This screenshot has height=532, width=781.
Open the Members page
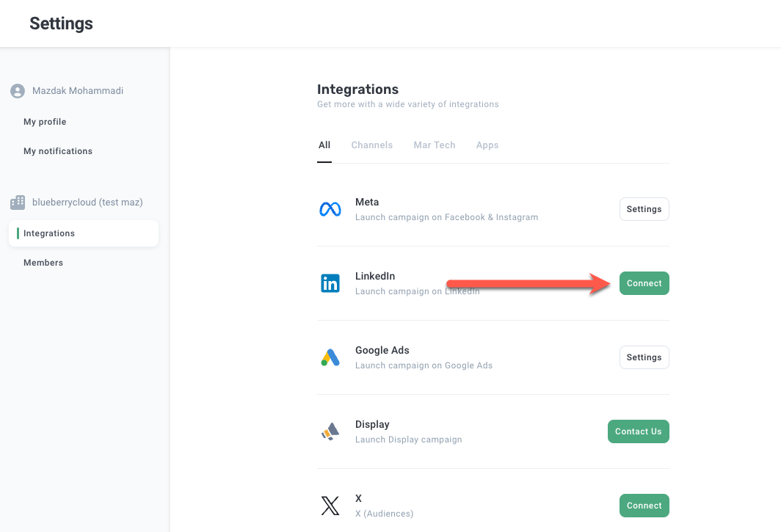pyautogui.click(x=43, y=263)
